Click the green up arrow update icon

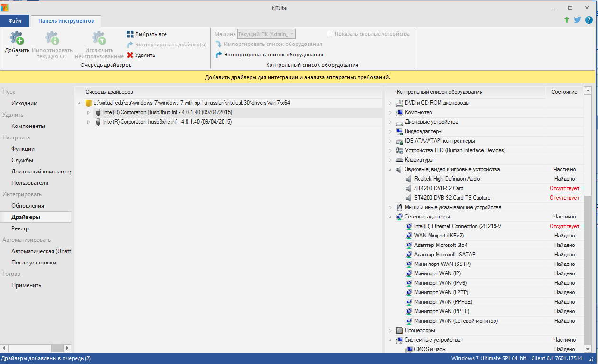click(x=567, y=20)
